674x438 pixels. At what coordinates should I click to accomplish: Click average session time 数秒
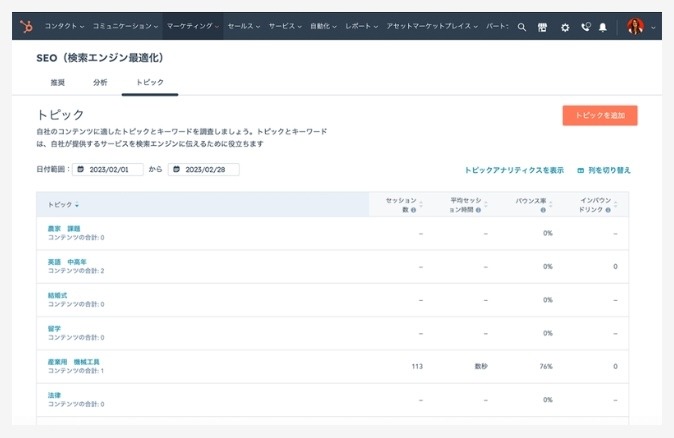pos(481,367)
